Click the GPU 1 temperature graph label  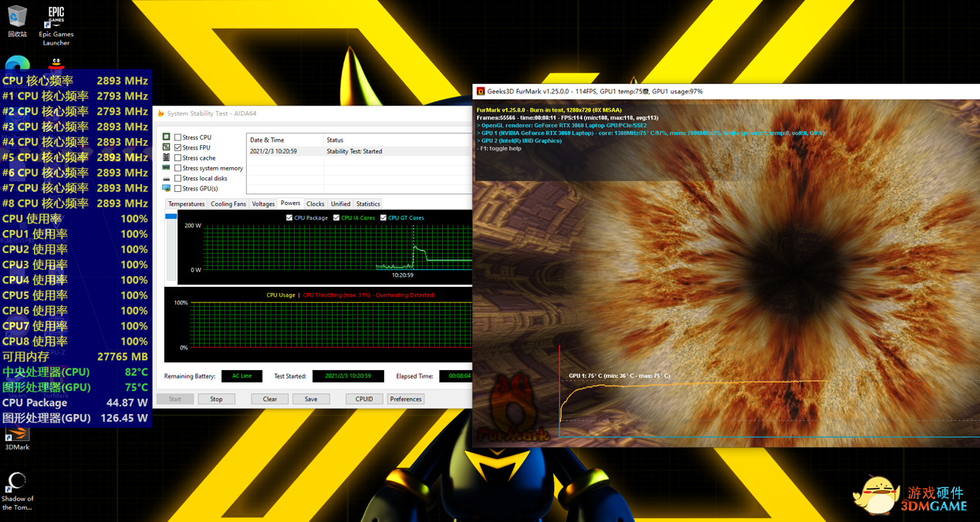pyautogui.click(x=619, y=376)
